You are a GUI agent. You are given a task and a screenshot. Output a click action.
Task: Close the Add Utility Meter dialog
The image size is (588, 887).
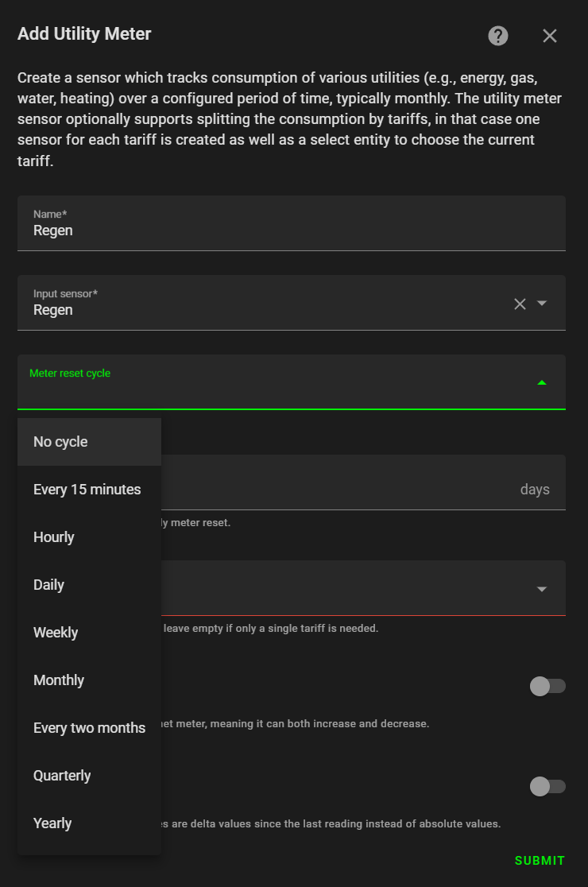point(550,36)
